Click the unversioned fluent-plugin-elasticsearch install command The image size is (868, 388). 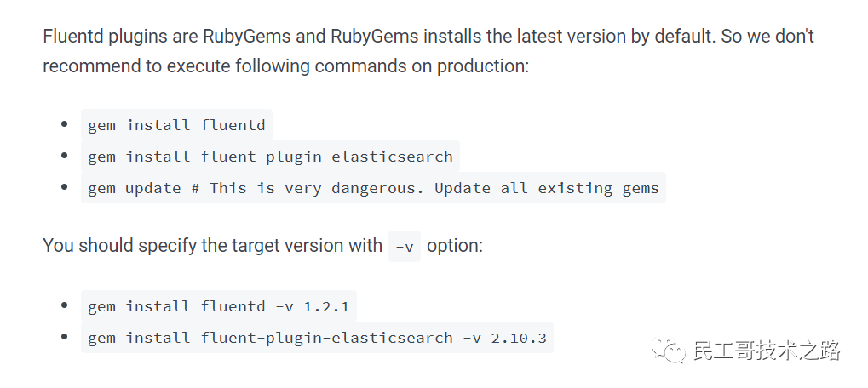point(270,157)
